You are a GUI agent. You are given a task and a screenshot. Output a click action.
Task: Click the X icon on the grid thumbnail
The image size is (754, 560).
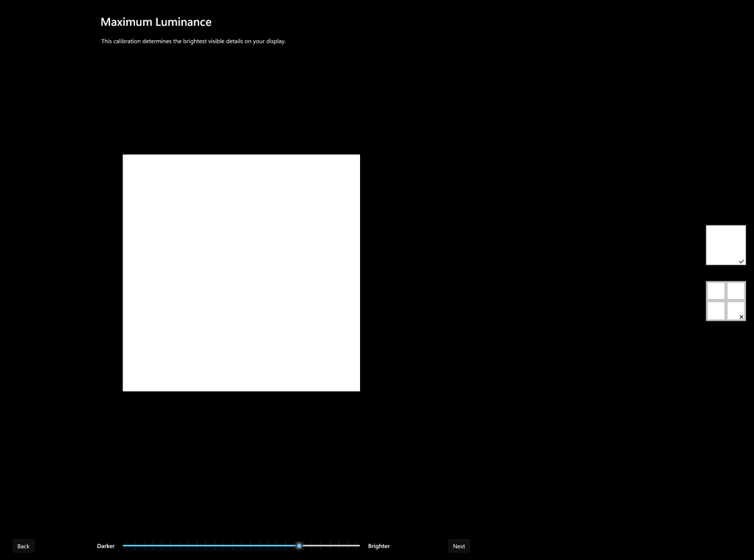(x=741, y=317)
